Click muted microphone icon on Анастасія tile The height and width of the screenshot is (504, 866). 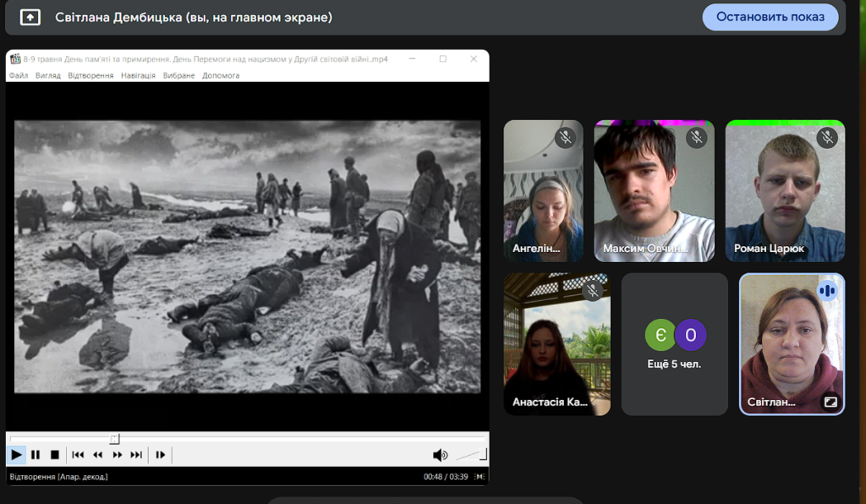pos(593,290)
